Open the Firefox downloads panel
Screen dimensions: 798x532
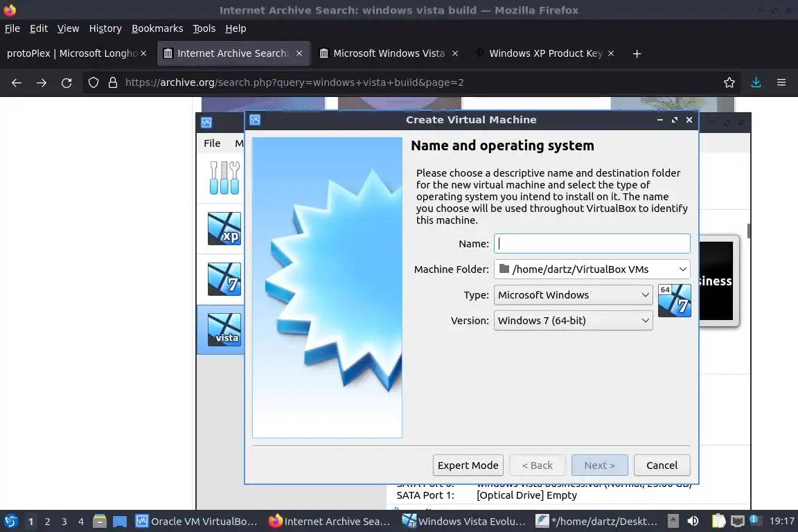tap(756, 82)
